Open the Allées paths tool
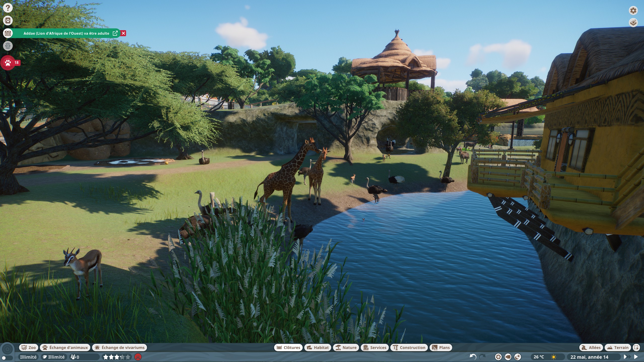This screenshot has width=644, height=362. point(591,347)
